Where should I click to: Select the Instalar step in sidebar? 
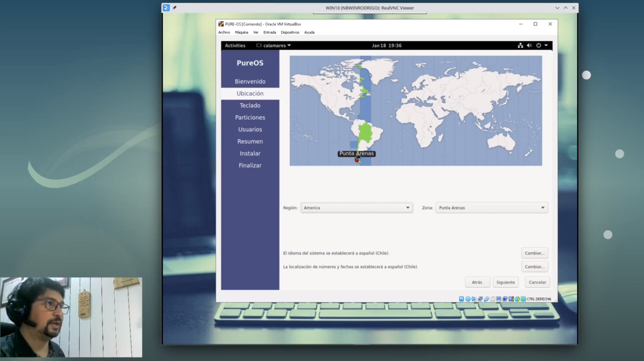250,154
